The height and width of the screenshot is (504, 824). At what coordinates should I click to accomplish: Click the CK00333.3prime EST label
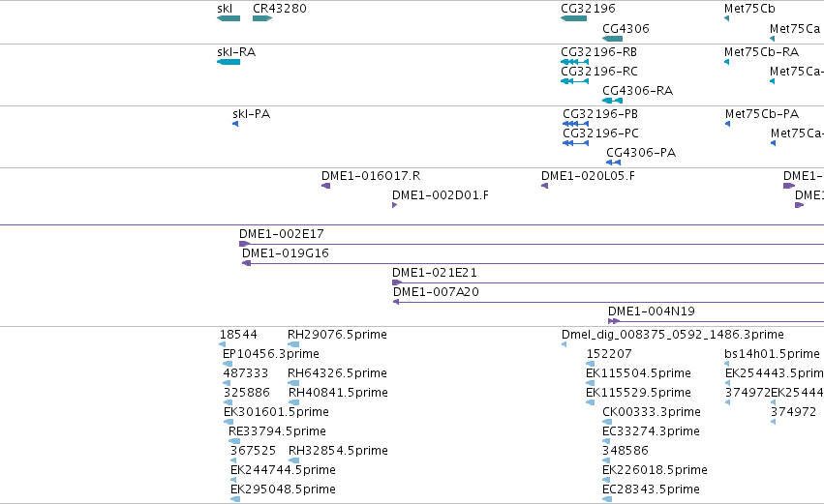(652, 412)
